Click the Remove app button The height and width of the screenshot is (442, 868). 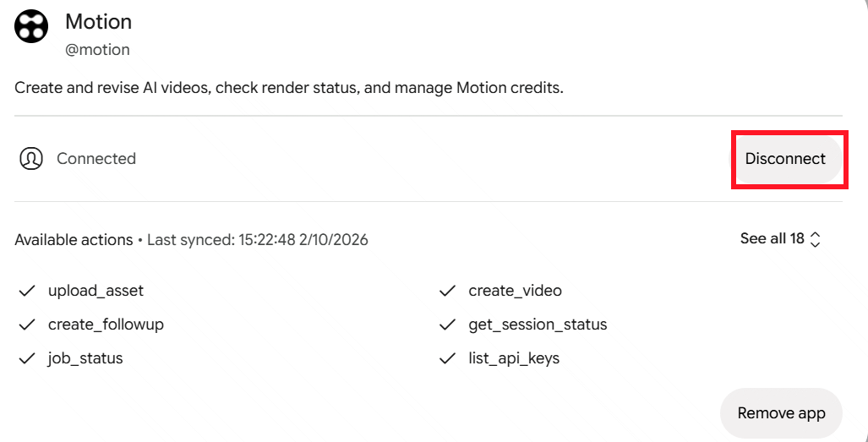[781, 413]
